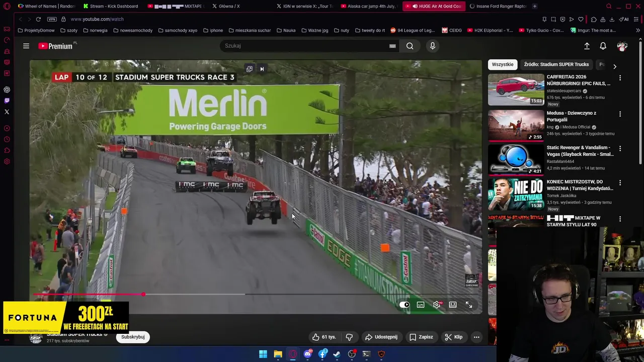Image resolution: width=644 pixels, height=362 pixels.
Task: Open Static Revenger & Vandalism thumbnail
Action: [516, 159]
